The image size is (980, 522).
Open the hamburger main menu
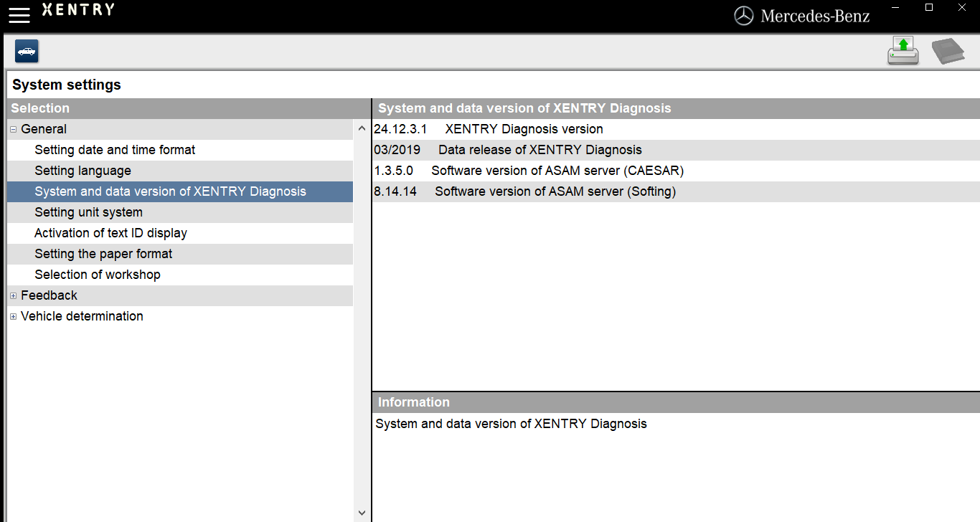pos(19,15)
